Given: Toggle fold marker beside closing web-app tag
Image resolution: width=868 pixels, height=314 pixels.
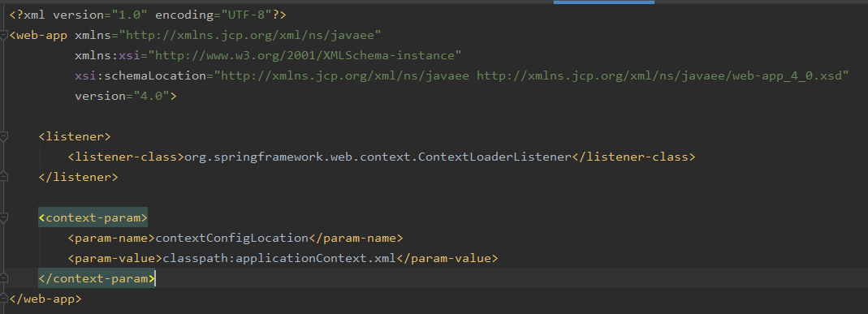Looking at the screenshot, I should [x=4, y=299].
